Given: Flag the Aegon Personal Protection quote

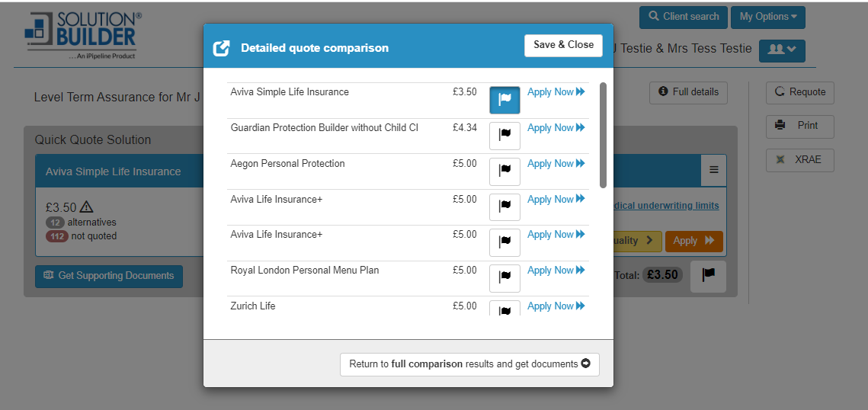Looking at the screenshot, I should click(x=504, y=171).
